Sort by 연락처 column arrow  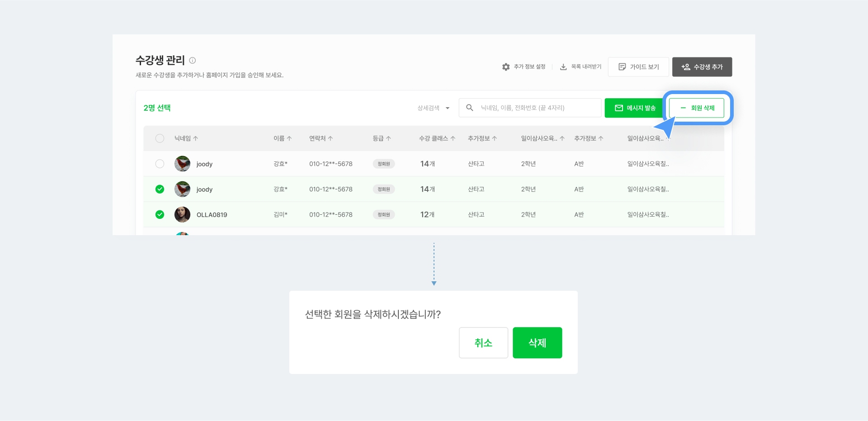click(330, 138)
